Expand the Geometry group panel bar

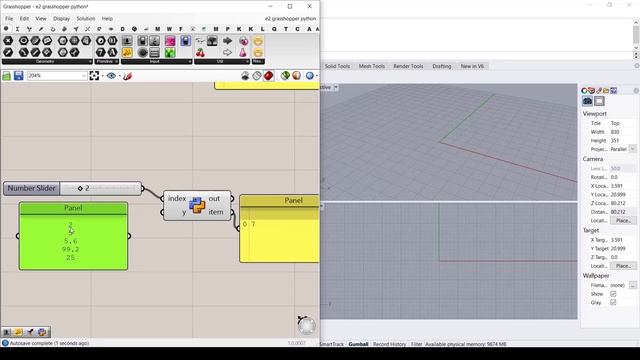[x=47, y=62]
